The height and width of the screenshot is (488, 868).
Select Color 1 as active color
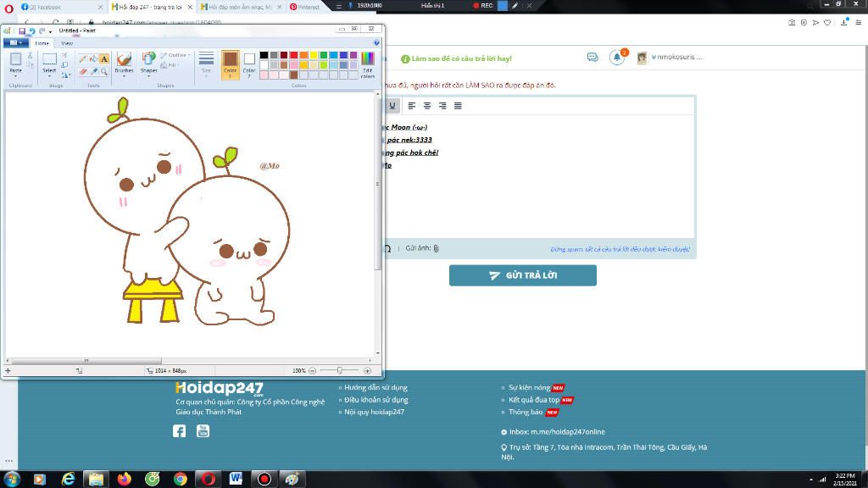pyautogui.click(x=231, y=64)
